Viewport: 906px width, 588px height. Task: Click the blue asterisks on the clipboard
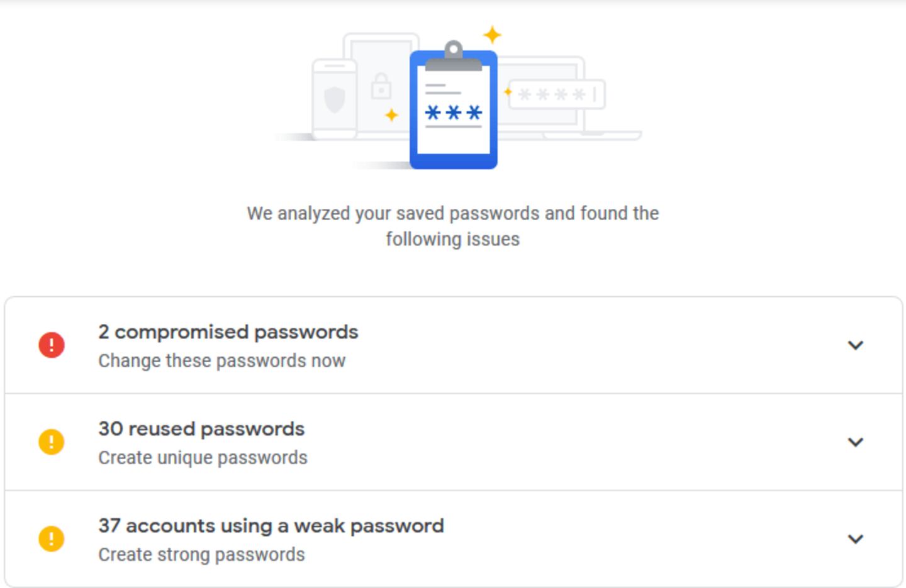(x=454, y=113)
